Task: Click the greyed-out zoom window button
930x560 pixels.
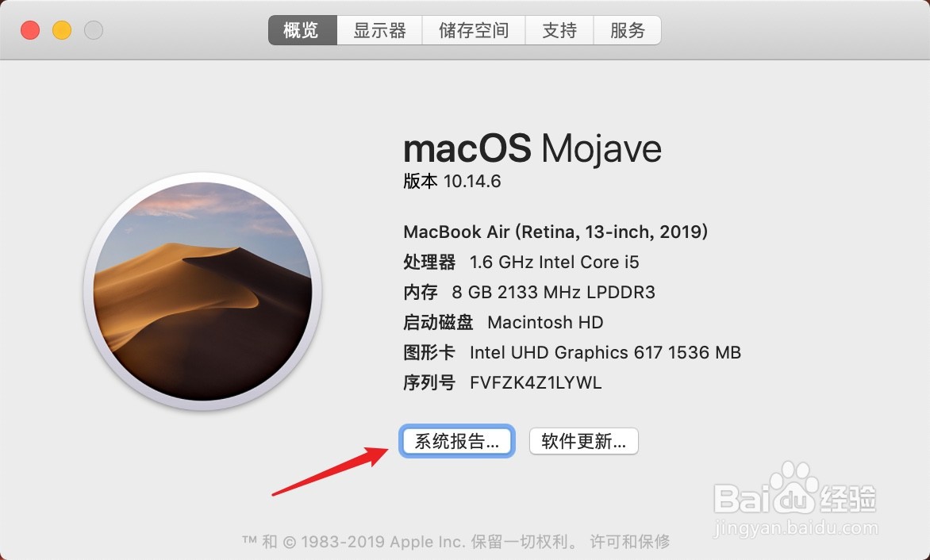Action: tap(93, 29)
